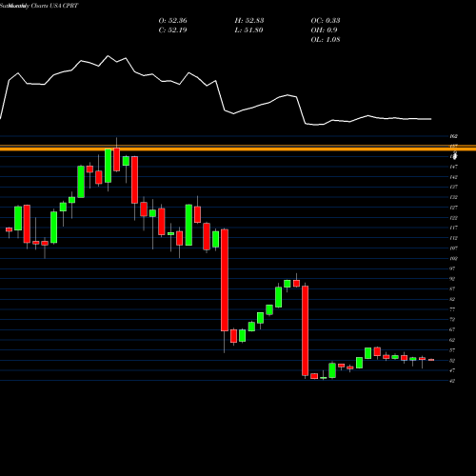This screenshot has width=476, height=476.
Task: Click the 162 price axis label
Action: click(x=453, y=136)
